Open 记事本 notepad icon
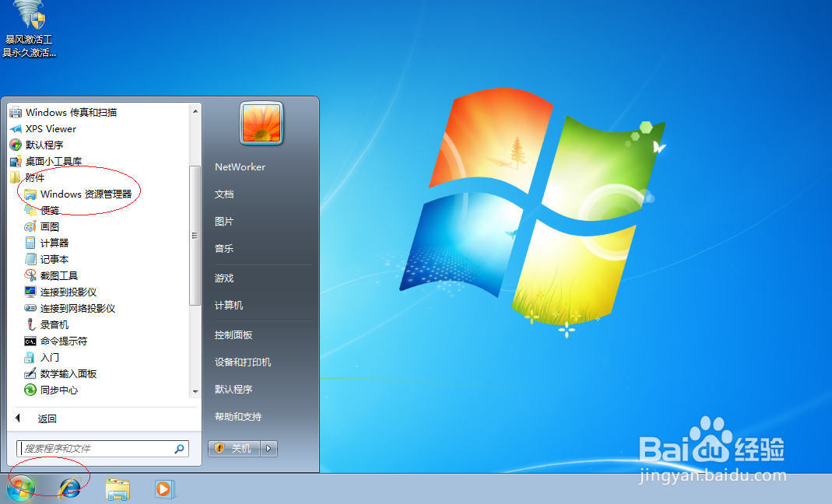The width and height of the screenshot is (832, 504). pyautogui.click(x=30, y=260)
